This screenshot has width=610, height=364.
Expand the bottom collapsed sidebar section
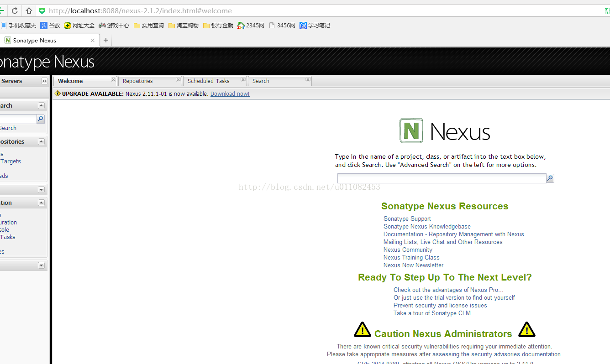pyautogui.click(x=41, y=265)
